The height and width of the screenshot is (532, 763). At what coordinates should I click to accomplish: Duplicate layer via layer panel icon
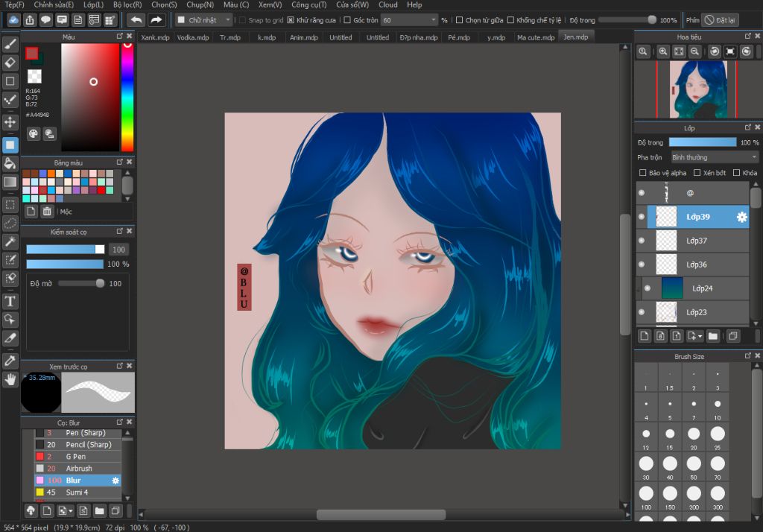[x=733, y=336]
